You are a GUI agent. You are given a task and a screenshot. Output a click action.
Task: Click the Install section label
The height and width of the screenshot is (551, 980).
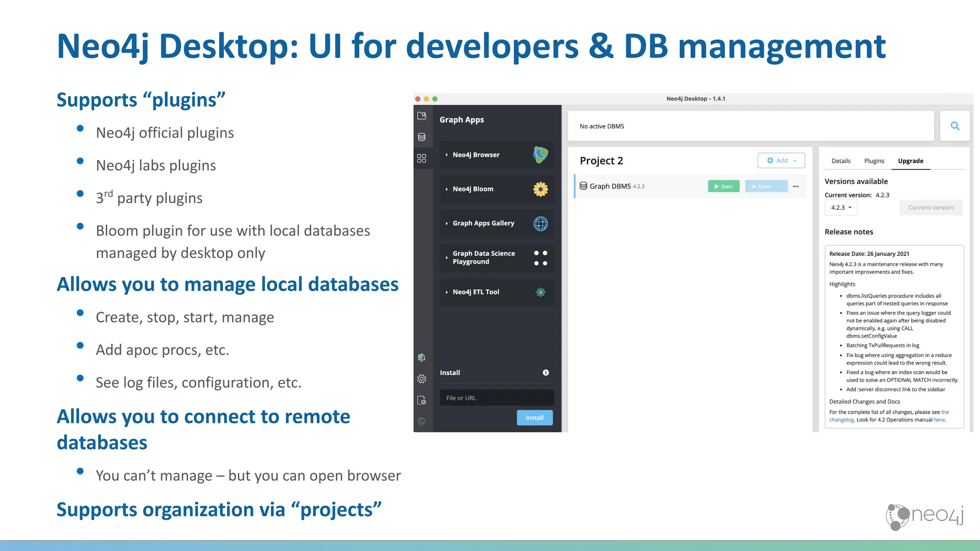(x=450, y=373)
